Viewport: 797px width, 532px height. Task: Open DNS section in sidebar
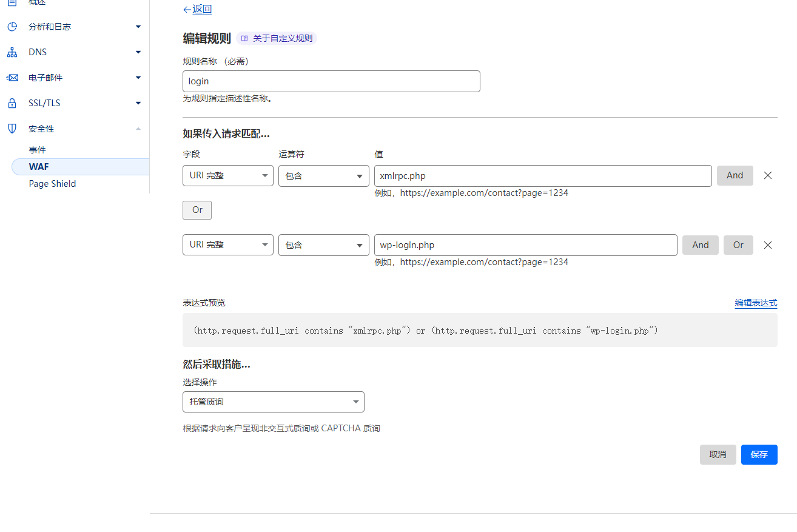tap(38, 52)
